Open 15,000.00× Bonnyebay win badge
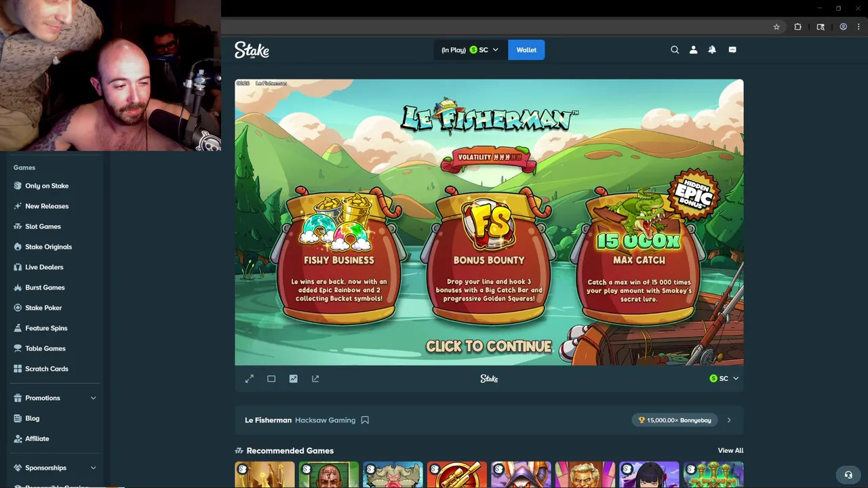 click(x=675, y=420)
